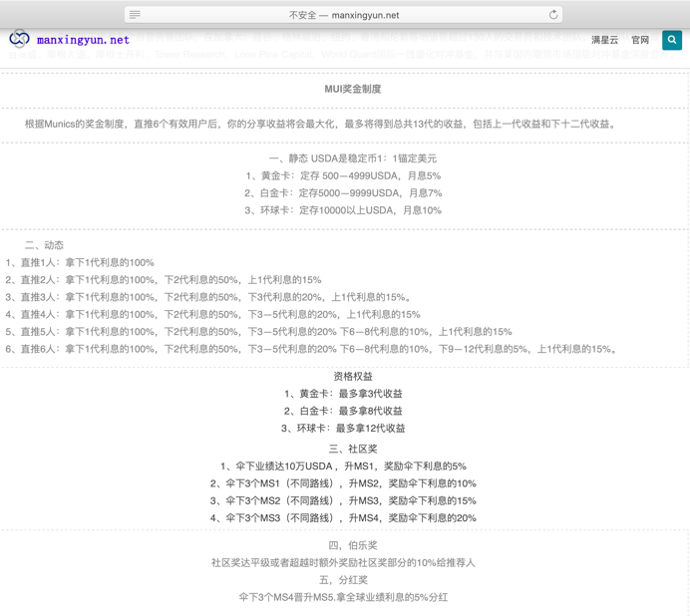Click the 环球卡：最多拿12代收益 line

coord(343,429)
